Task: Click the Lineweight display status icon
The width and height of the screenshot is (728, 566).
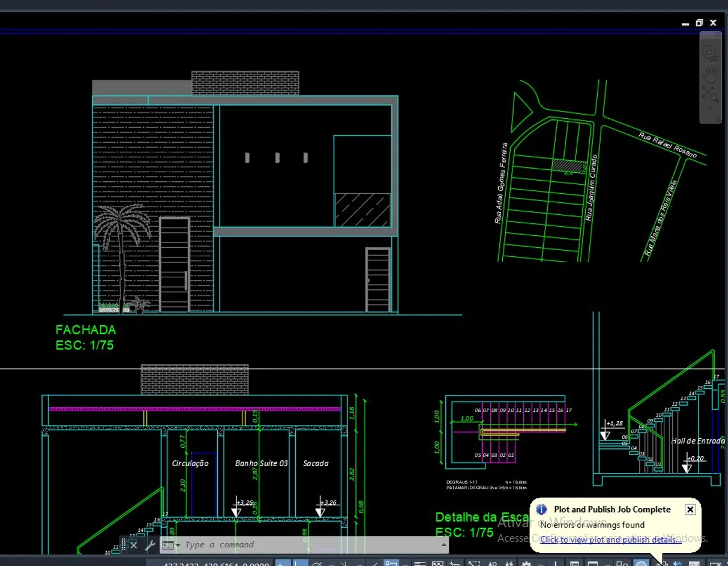Action: click(x=420, y=564)
